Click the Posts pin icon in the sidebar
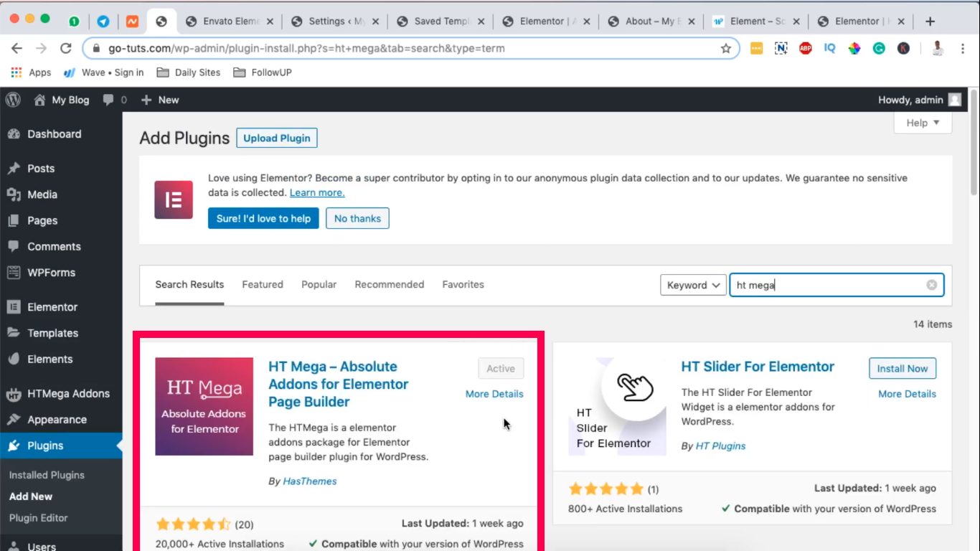The width and height of the screenshot is (980, 551). coord(14,169)
